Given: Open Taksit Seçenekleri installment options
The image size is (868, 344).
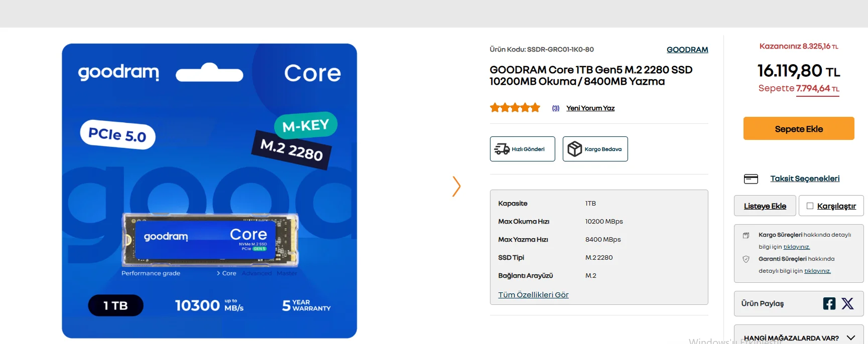Looking at the screenshot, I should pyautogui.click(x=805, y=179).
